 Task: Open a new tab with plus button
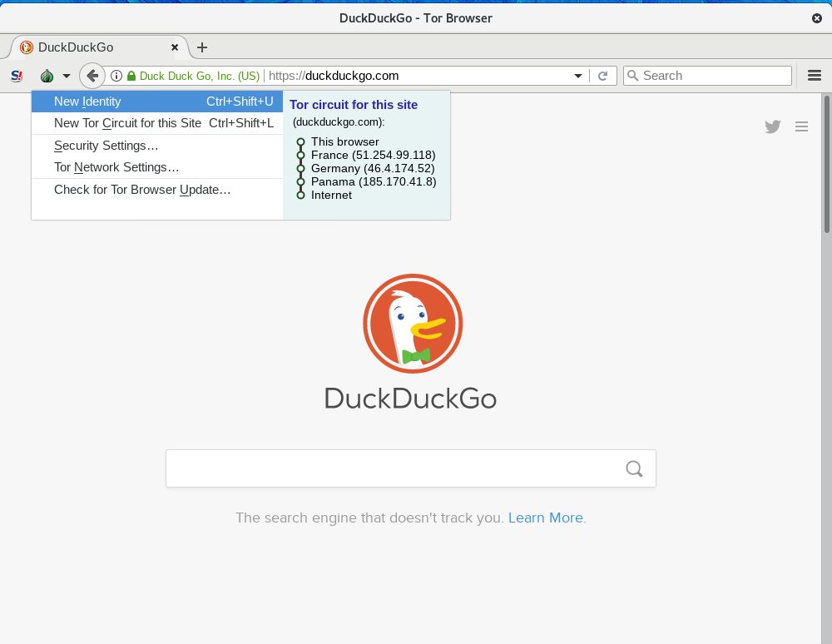point(201,47)
